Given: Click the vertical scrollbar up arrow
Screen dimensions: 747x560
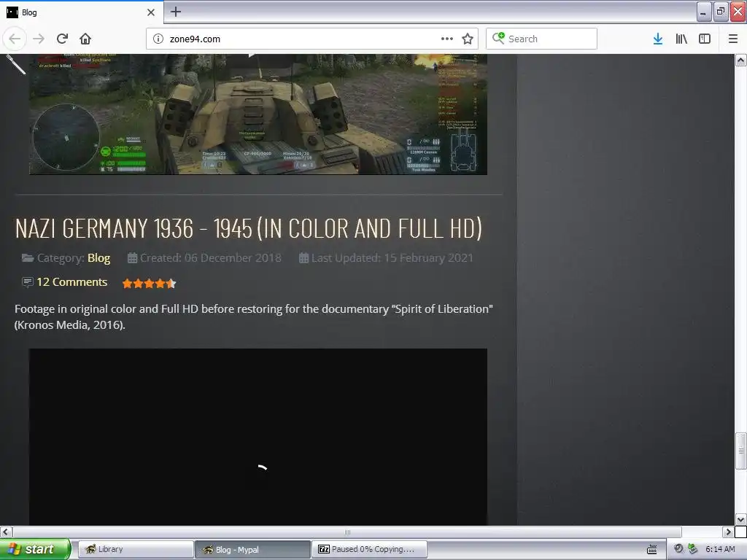Looking at the screenshot, I should (740, 60).
